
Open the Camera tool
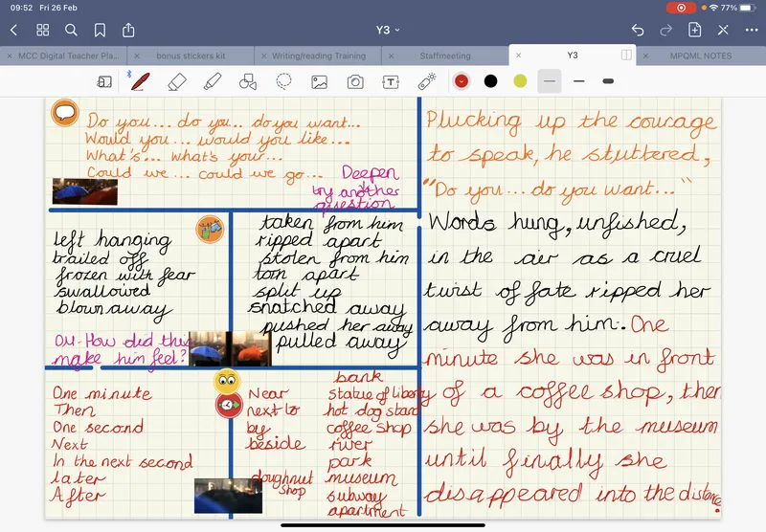[355, 81]
